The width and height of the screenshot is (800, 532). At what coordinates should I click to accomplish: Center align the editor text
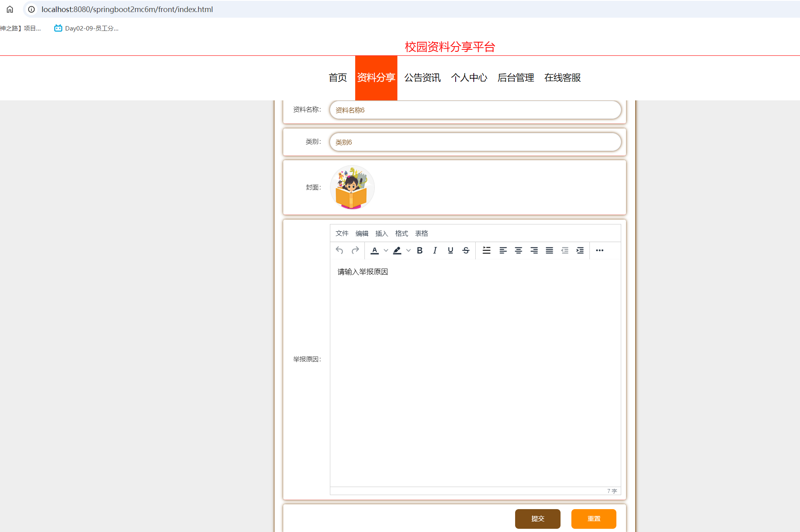(x=518, y=251)
